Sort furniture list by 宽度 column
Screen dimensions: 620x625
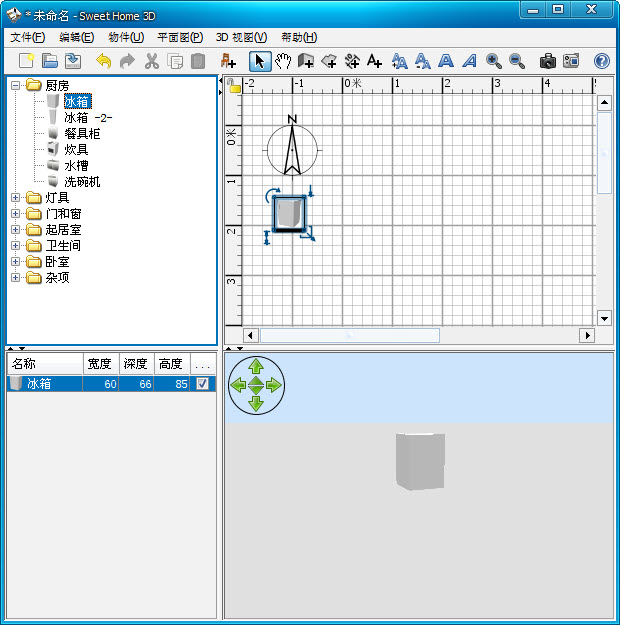point(101,364)
